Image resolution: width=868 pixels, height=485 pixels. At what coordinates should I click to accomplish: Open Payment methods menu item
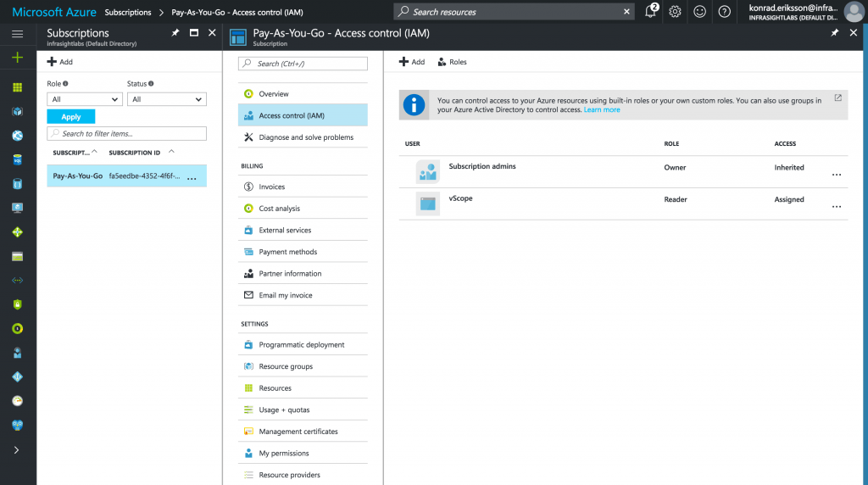303,252
